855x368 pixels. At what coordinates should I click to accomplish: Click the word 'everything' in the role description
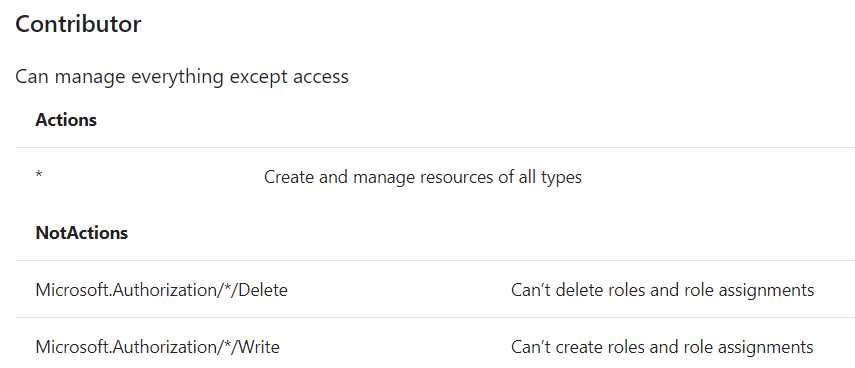point(177,77)
